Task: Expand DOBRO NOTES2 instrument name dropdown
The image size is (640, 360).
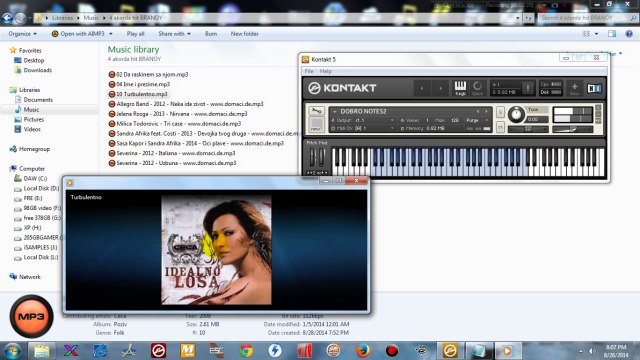Action: tap(335, 111)
